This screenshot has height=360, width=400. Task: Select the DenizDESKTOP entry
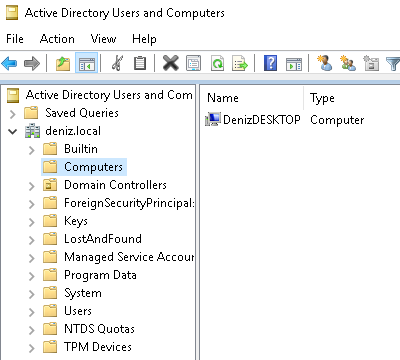click(x=262, y=119)
